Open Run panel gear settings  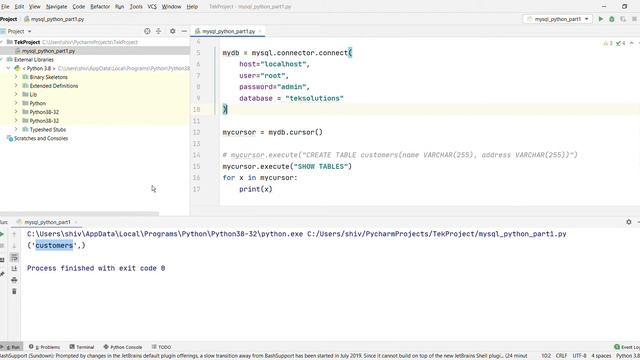coord(629,222)
